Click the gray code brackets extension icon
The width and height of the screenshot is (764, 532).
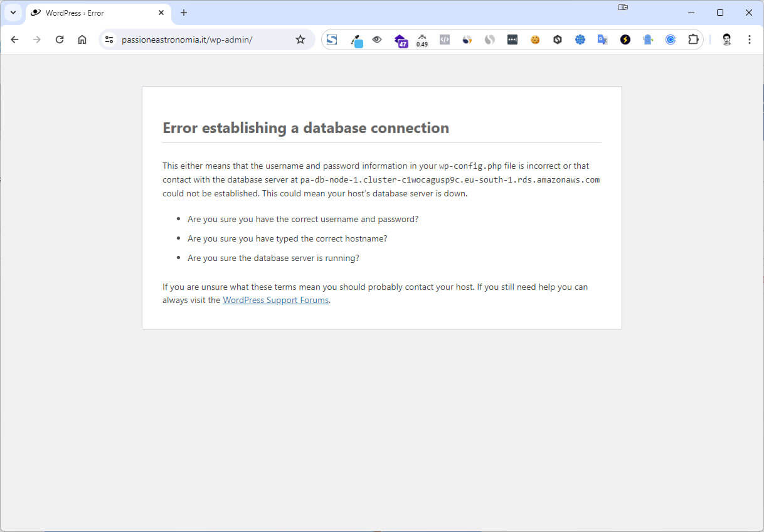[x=445, y=40]
